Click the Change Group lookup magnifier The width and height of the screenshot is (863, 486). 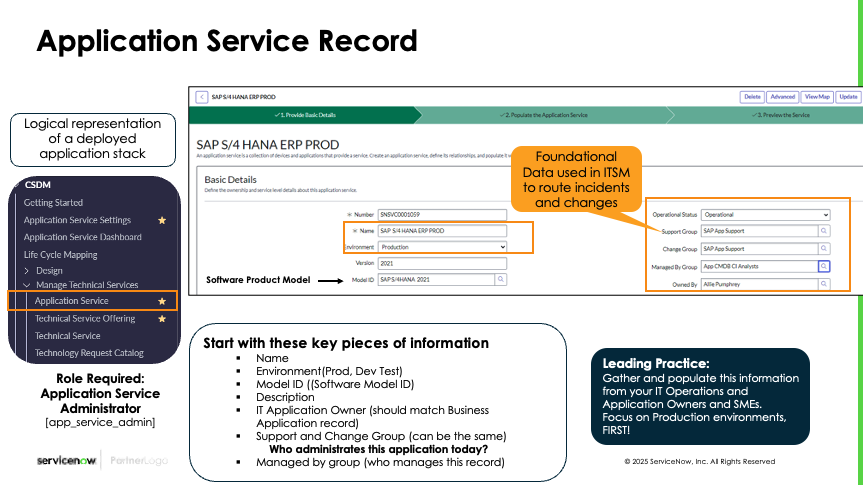click(x=824, y=248)
